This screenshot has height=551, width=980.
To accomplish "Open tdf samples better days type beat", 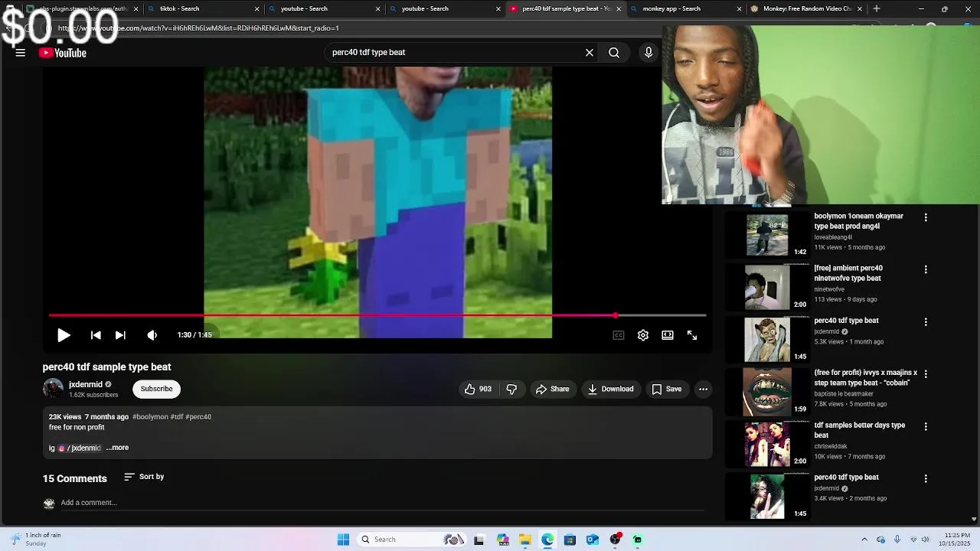I will tap(860, 430).
